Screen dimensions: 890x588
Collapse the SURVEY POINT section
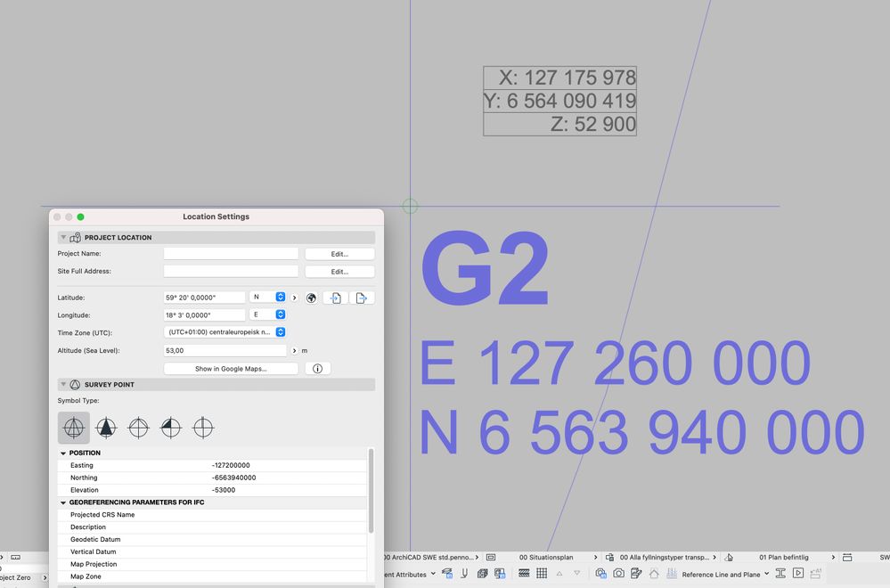[x=63, y=384]
